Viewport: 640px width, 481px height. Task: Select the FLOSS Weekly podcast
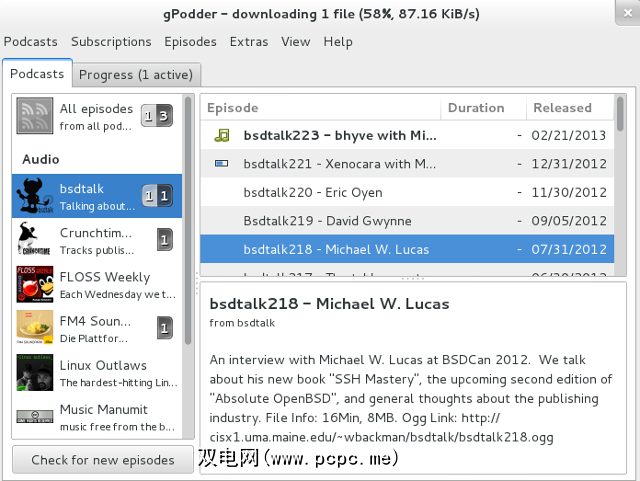pos(97,284)
